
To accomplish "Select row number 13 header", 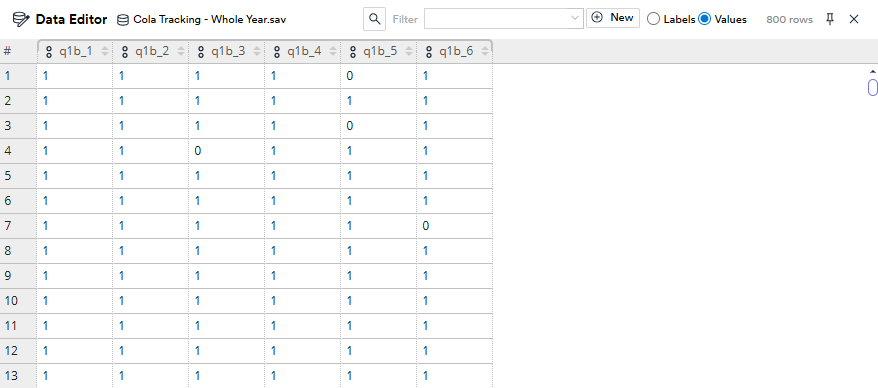I will pos(18,376).
